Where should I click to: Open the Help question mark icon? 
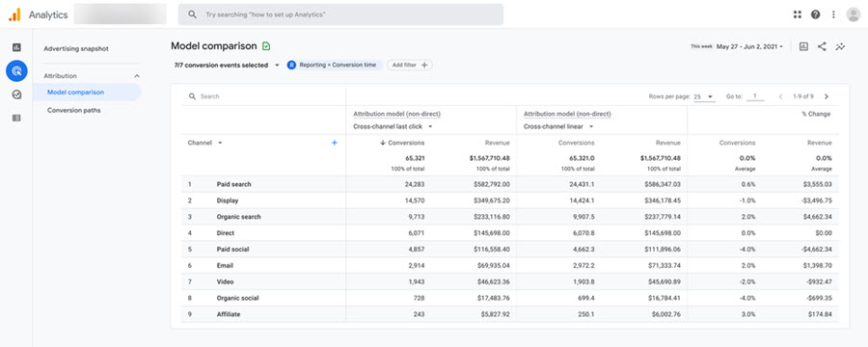coord(815,15)
